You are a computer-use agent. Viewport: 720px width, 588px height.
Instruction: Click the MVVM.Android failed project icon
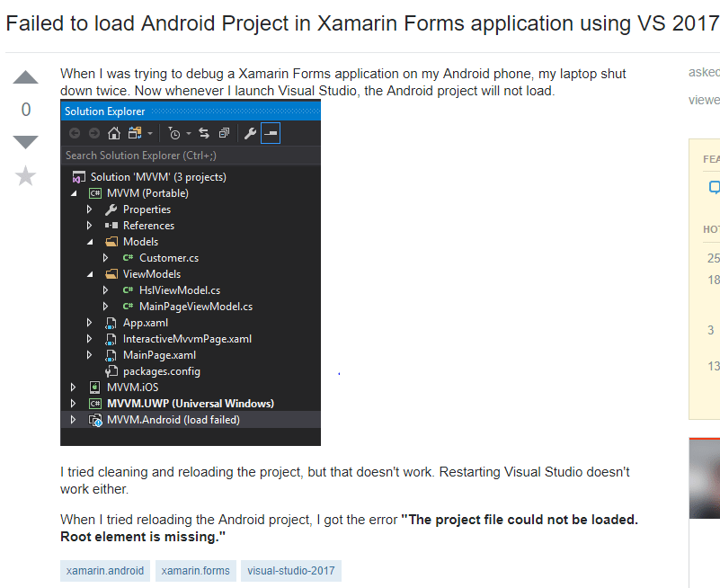pyautogui.click(x=95, y=420)
